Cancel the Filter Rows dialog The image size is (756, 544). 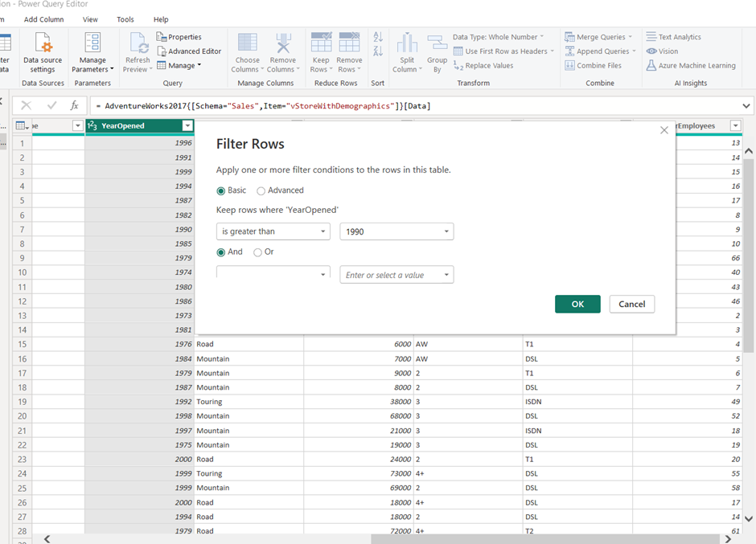coord(631,304)
